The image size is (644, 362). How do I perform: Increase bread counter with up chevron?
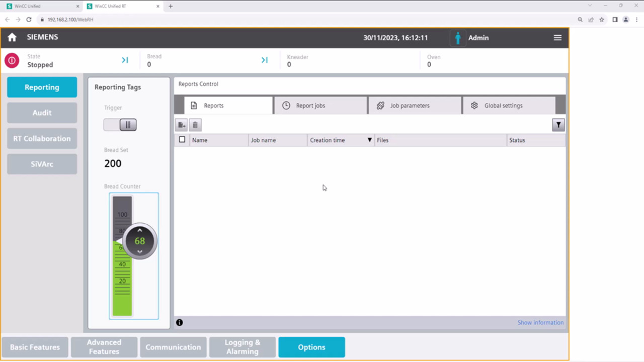pyautogui.click(x=140, y=231)
